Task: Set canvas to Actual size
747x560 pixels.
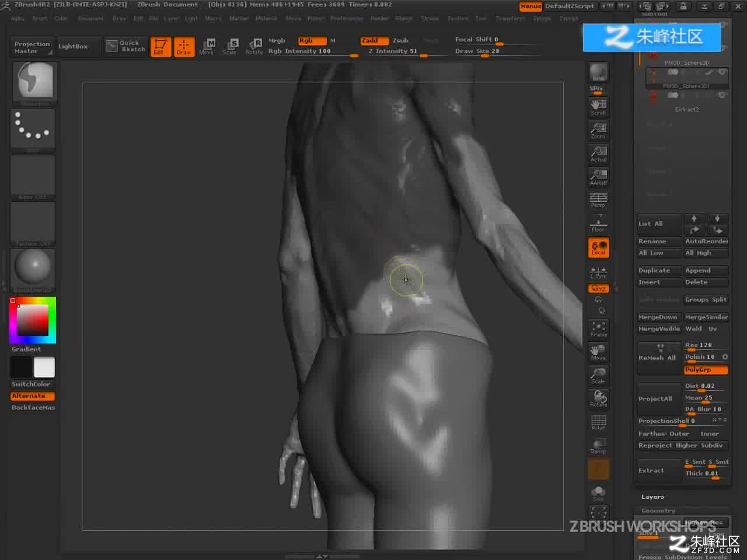Action: pos(598,154)
